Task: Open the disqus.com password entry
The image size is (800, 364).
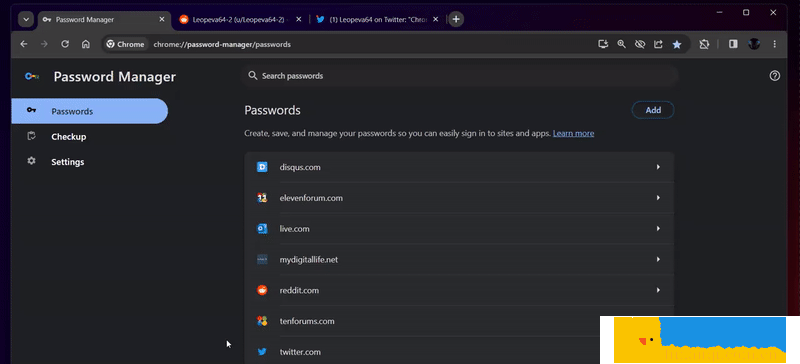Action: click(459, 167)
